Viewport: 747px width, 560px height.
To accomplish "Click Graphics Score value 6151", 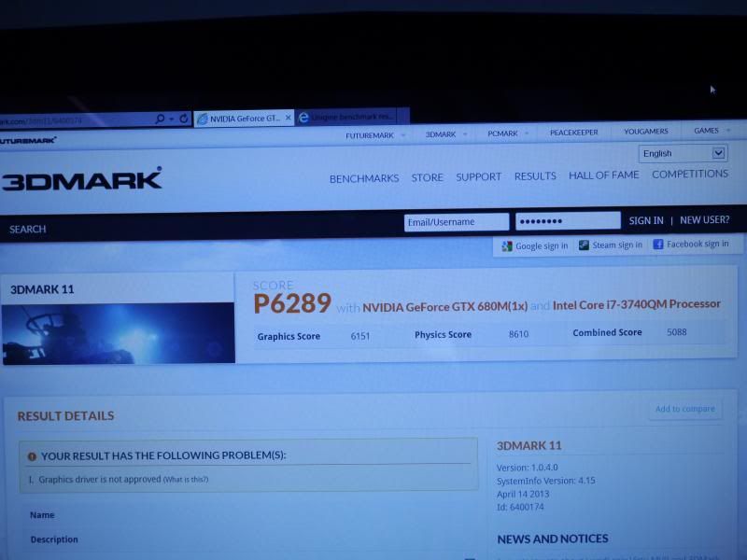I will coord(360,336).
